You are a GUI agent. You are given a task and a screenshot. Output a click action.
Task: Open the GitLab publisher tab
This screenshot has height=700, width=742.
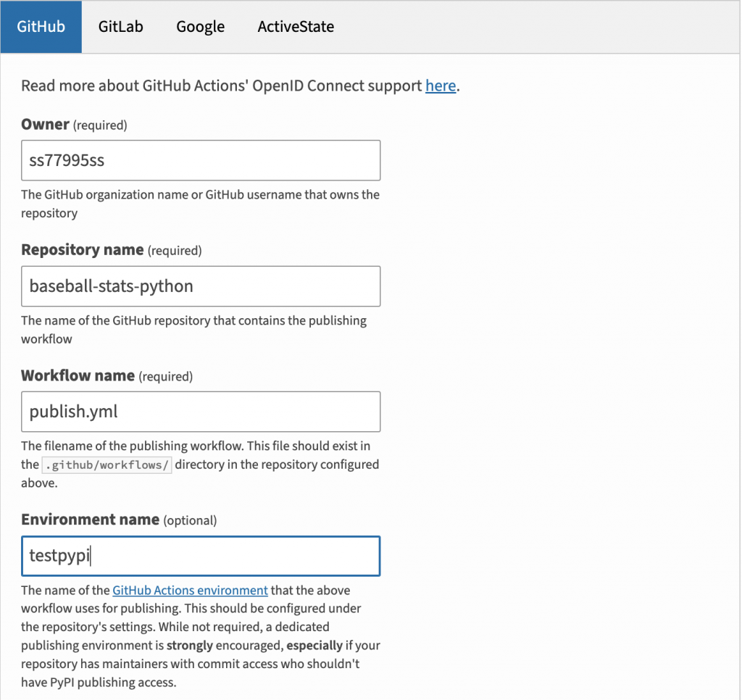121,27
